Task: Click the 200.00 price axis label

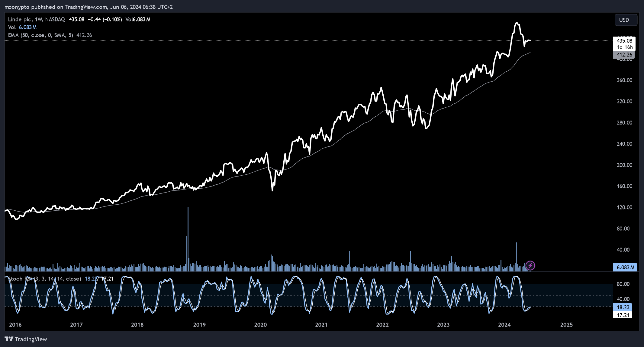Action: [624, 165]
